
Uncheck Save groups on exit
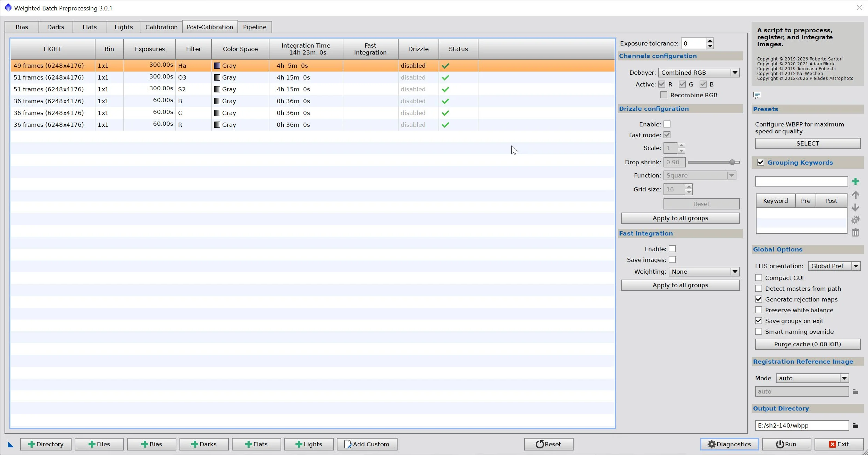point(759,321)
